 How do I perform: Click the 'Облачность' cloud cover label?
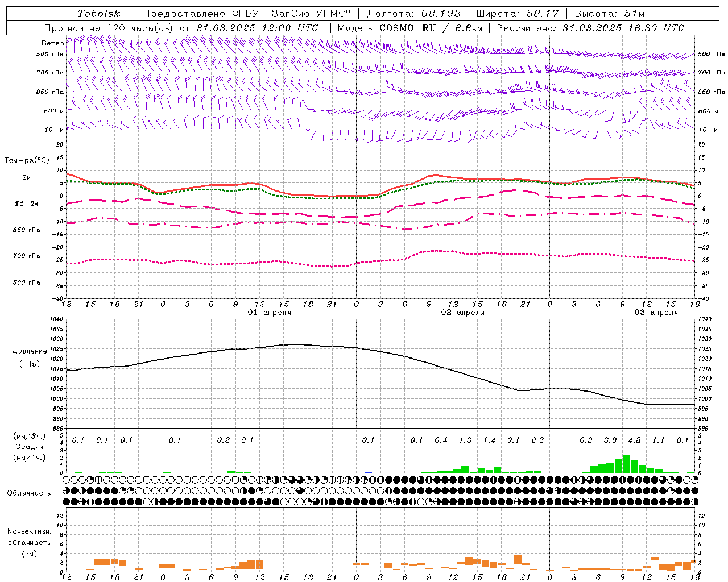coord(29,493)
